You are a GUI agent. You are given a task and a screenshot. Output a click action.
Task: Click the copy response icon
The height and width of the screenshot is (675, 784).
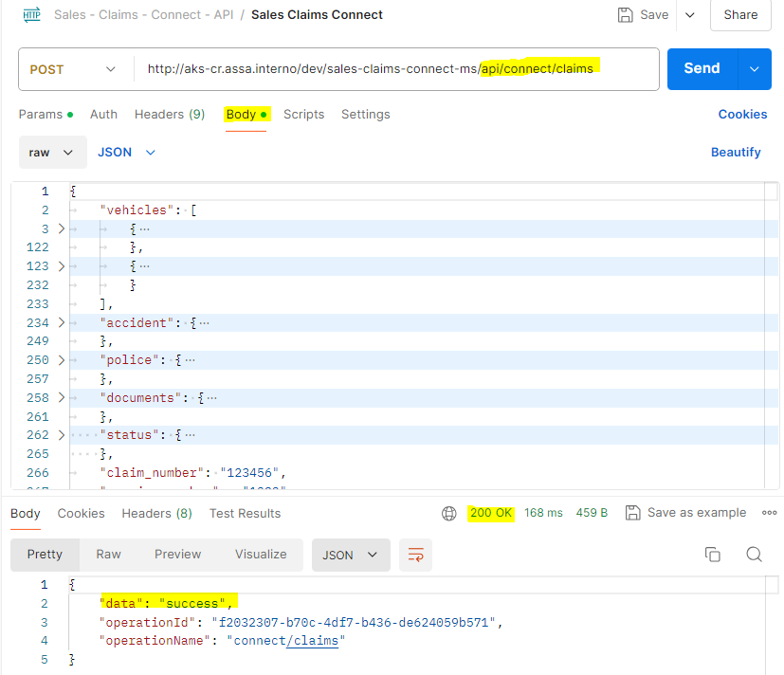713,555
